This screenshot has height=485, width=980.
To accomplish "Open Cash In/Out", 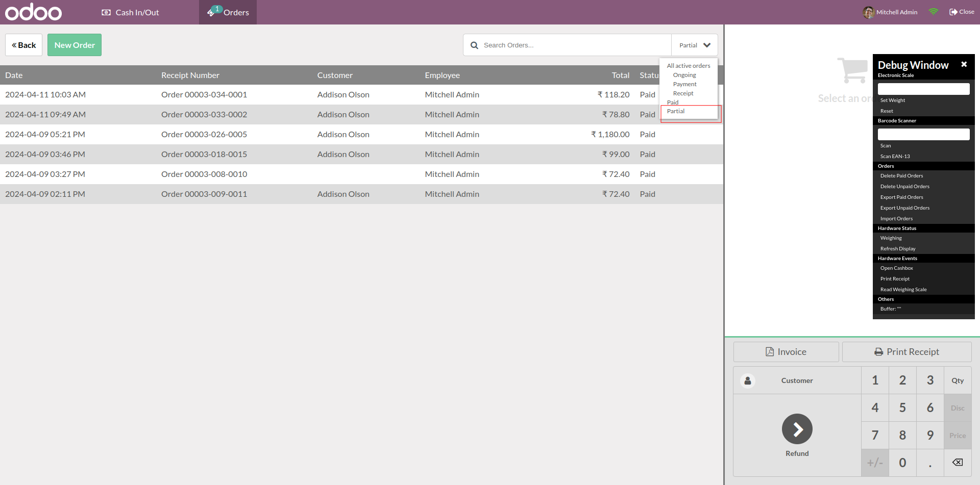I will pyautogui.click(x=131, y=12).
